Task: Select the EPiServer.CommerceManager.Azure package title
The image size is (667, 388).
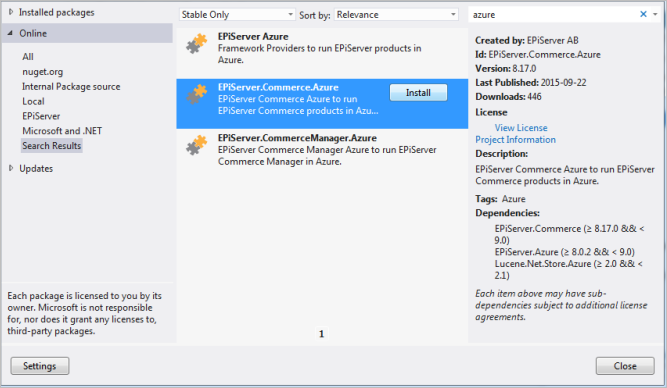Action: click(x=297, y=138)
